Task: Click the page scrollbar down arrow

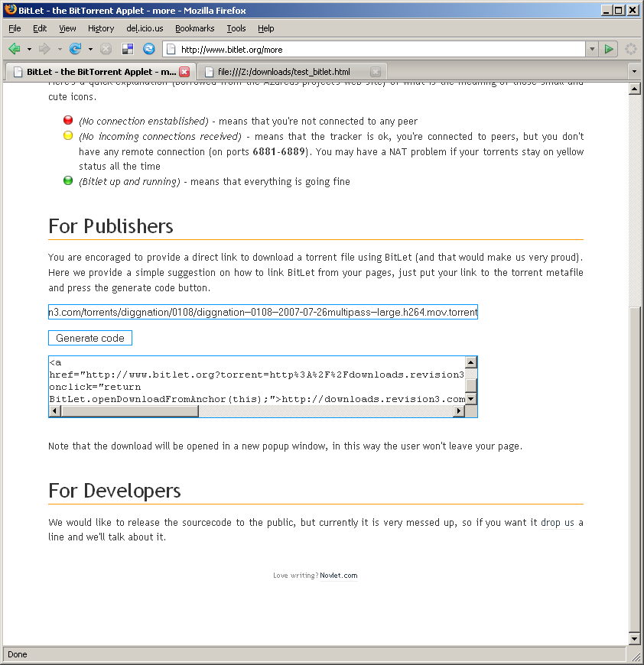Action: (x=635, y=638)
